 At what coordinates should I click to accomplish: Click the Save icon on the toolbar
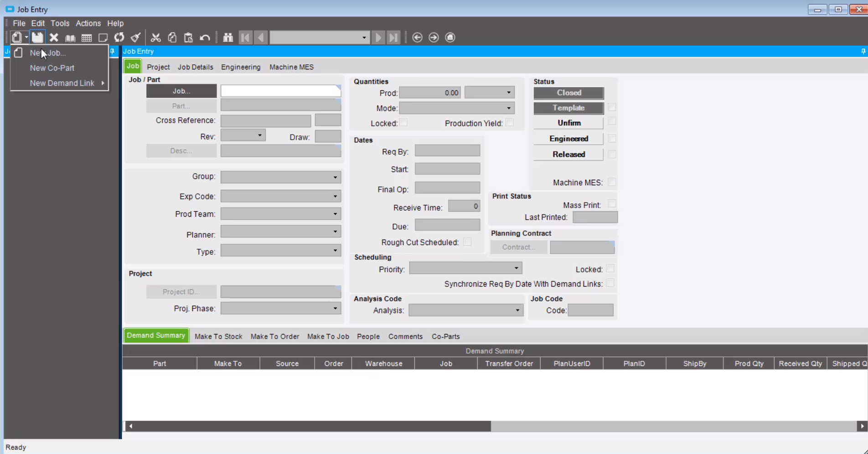click(37, 37)
